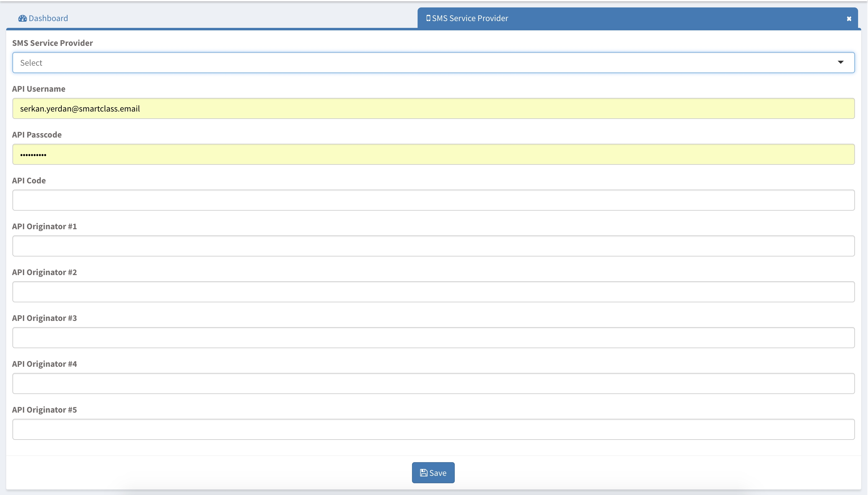868x495 pixels.
Task: Focus the API Originator #5 input
Action: 433,429
